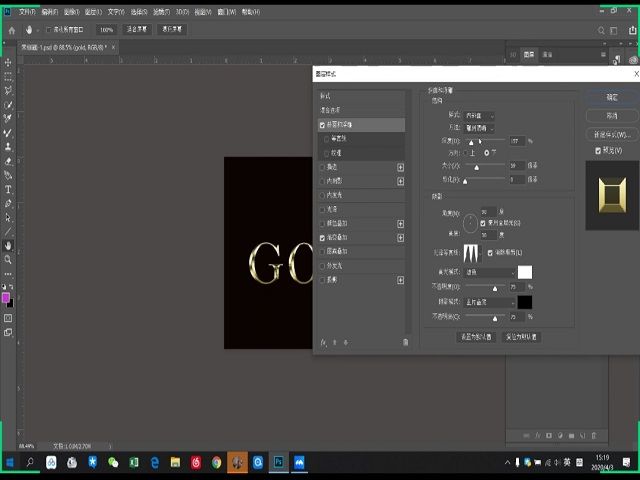This screenshot has height=480, width=640.
Task: Select the 上 direction radio button
Action: pos(466,152)
